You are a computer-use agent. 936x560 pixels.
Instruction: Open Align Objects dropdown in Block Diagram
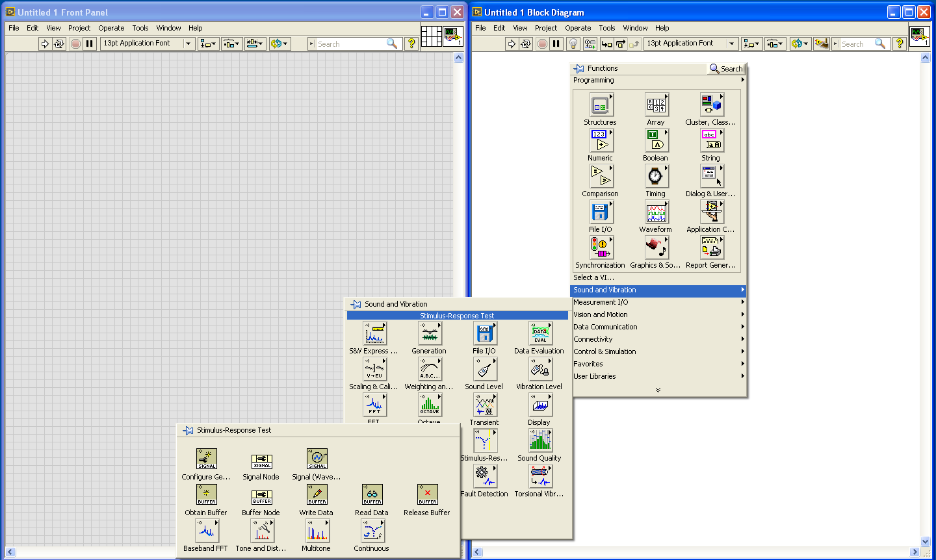[751, 44]
